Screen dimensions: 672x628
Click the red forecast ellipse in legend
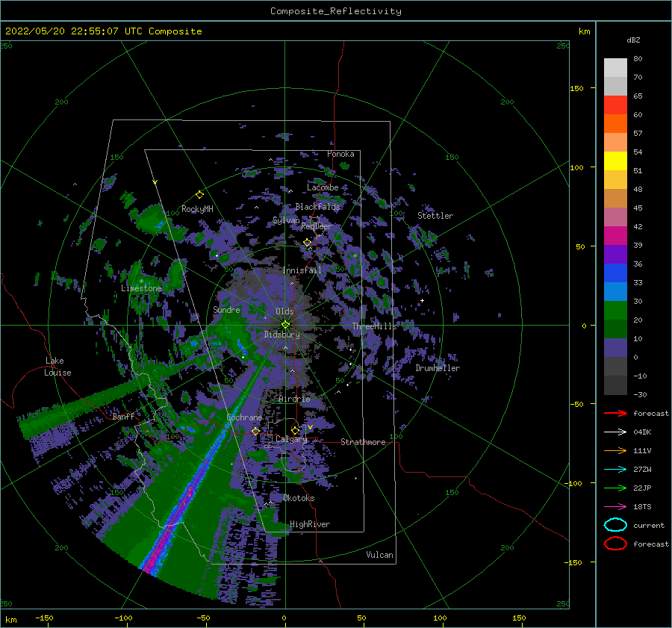(615, 544)
